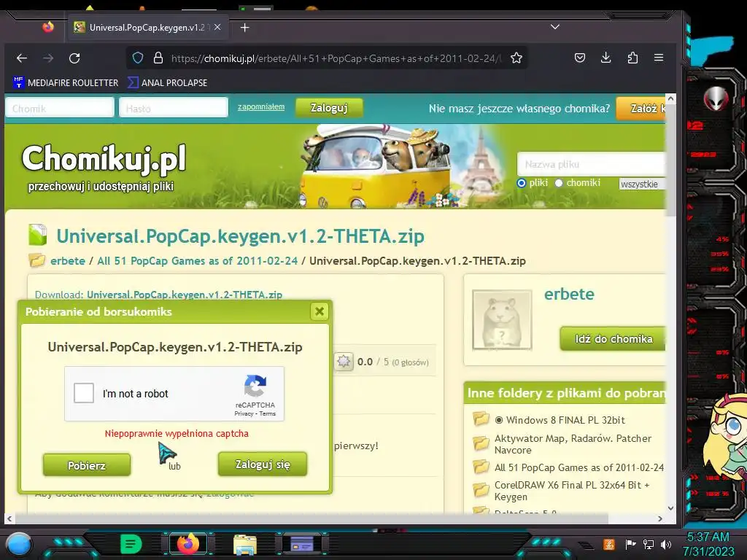The height and width of the screenshot is (560, 747).
Task: Focus the Chomik username field
Action: [x=60, y=108]
